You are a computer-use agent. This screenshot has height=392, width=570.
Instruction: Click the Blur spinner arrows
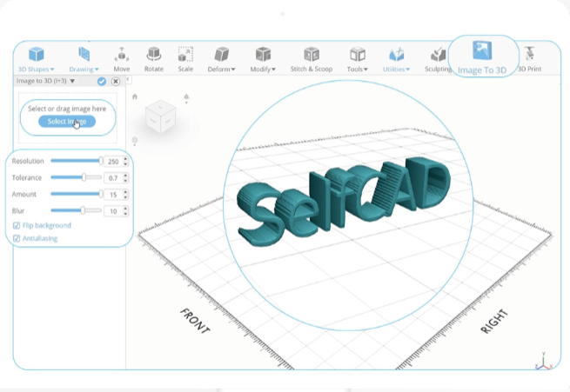pos(125,211)
